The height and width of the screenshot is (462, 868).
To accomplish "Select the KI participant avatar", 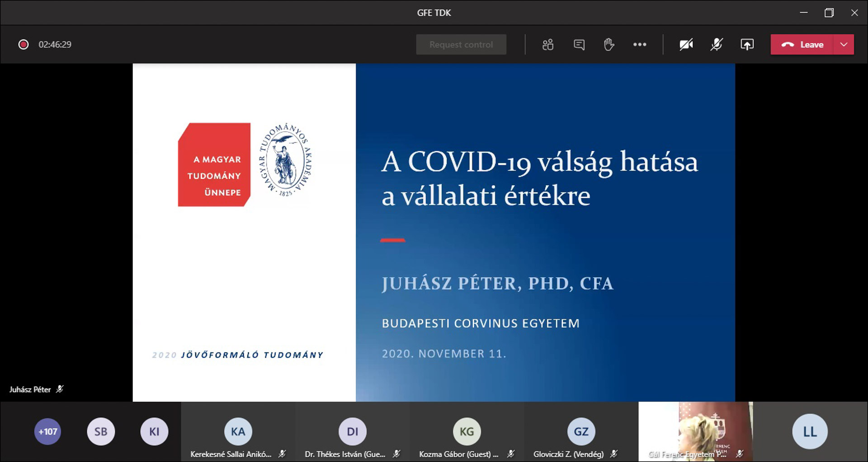I will point(154,431).
